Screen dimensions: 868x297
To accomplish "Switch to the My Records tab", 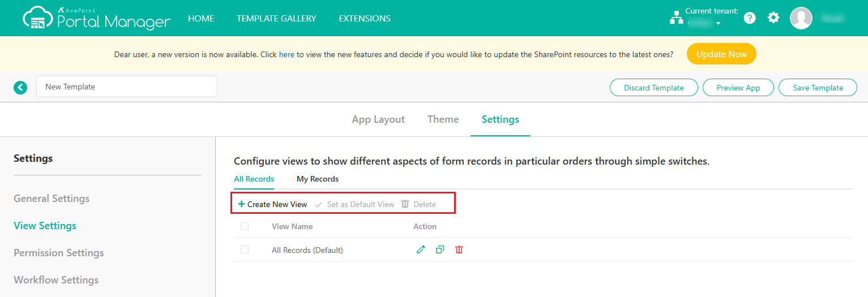I will tap(317, 179).
